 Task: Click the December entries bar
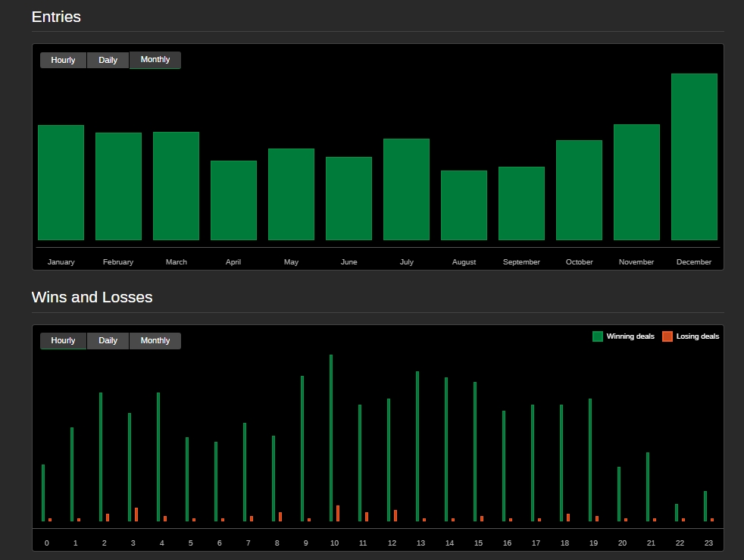click(x=694, y=157)
